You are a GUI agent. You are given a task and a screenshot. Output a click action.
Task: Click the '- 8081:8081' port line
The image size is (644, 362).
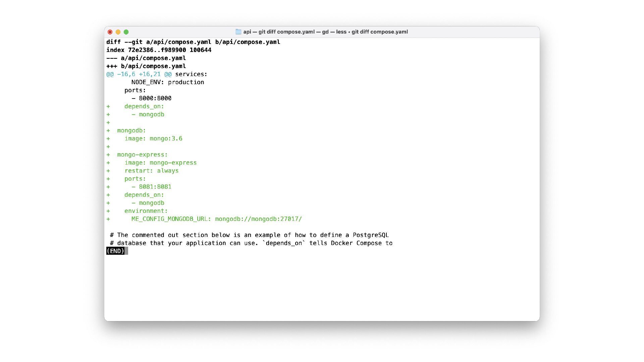[152, 187]
